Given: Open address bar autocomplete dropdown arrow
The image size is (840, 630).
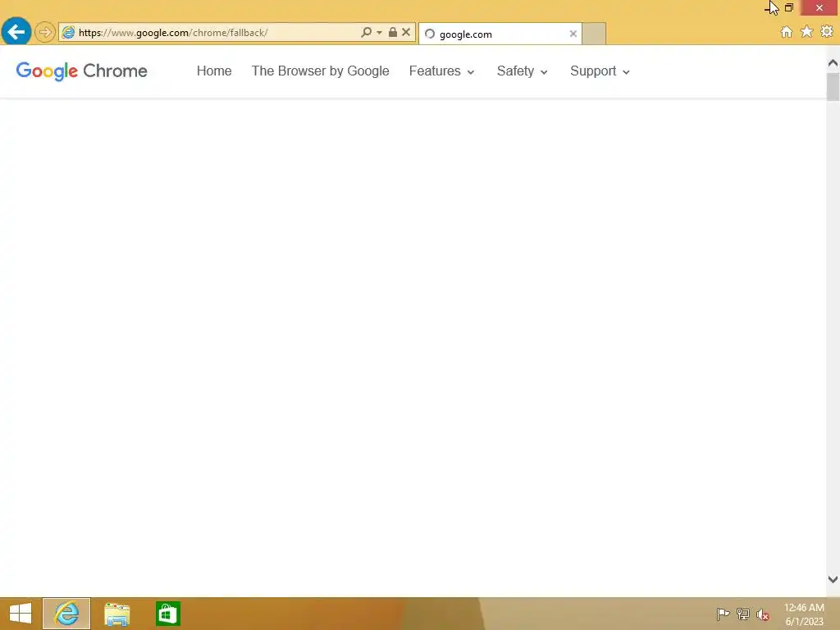Looking at the screenshot, I should click(379, 33).
